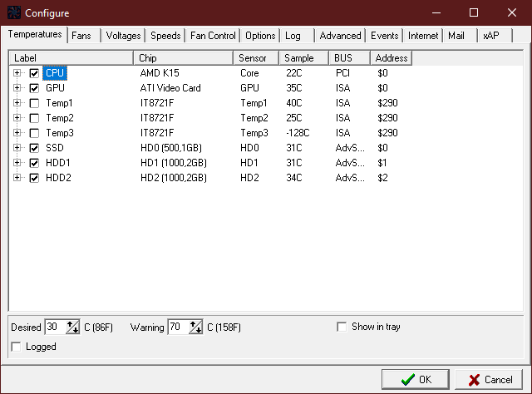Click the HD0 (500,1GB) chip cell

tap(171, 148)
